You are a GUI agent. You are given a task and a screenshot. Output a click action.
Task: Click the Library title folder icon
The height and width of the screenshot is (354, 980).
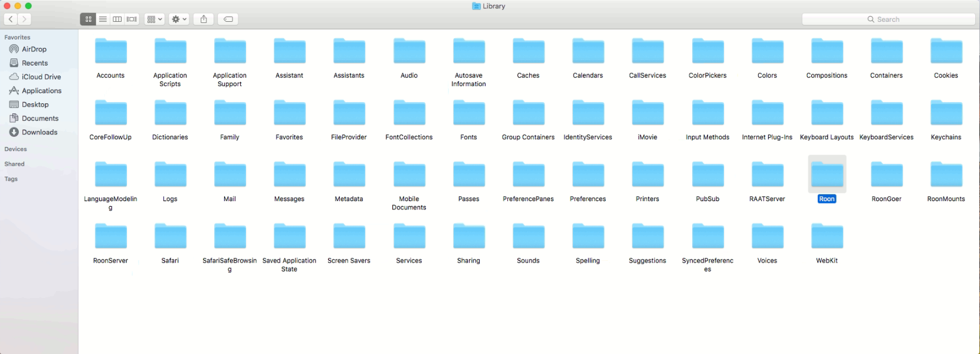(476, 6)
